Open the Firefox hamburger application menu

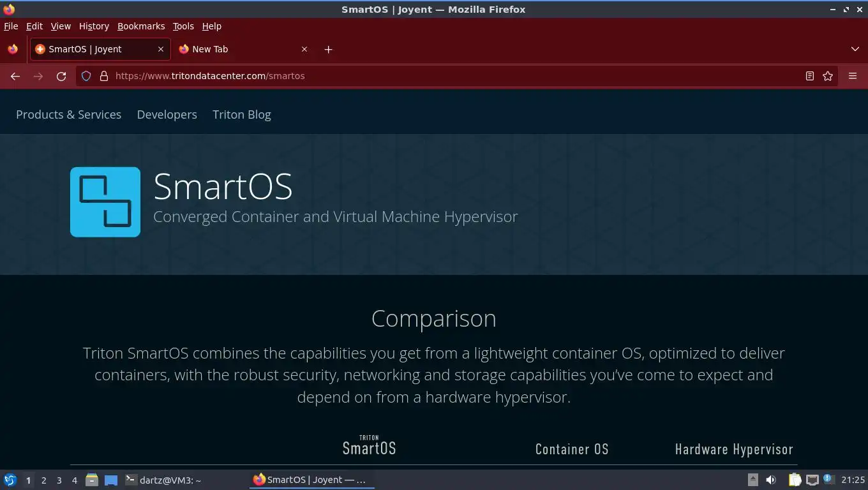(x=853, y=76)
